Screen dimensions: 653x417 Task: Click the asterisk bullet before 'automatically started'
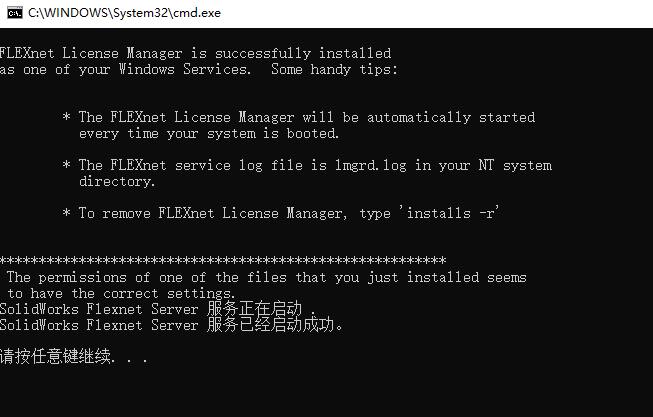pos(66,117)
